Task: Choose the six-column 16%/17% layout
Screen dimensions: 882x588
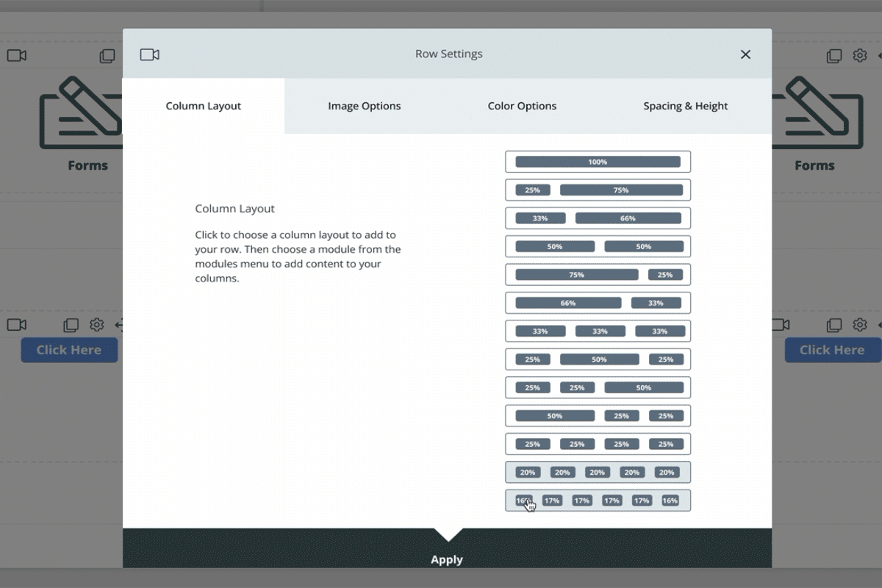Action: tap(598, 501)
